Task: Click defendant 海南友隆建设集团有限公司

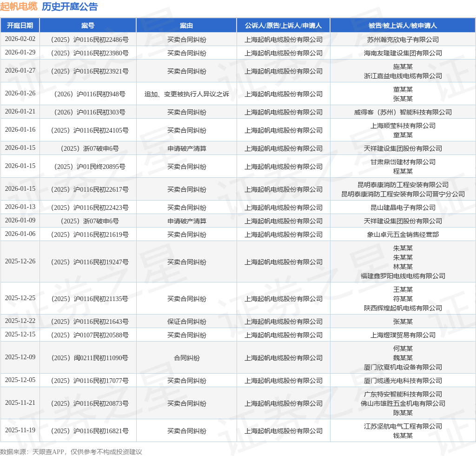Action: (403, 53)
